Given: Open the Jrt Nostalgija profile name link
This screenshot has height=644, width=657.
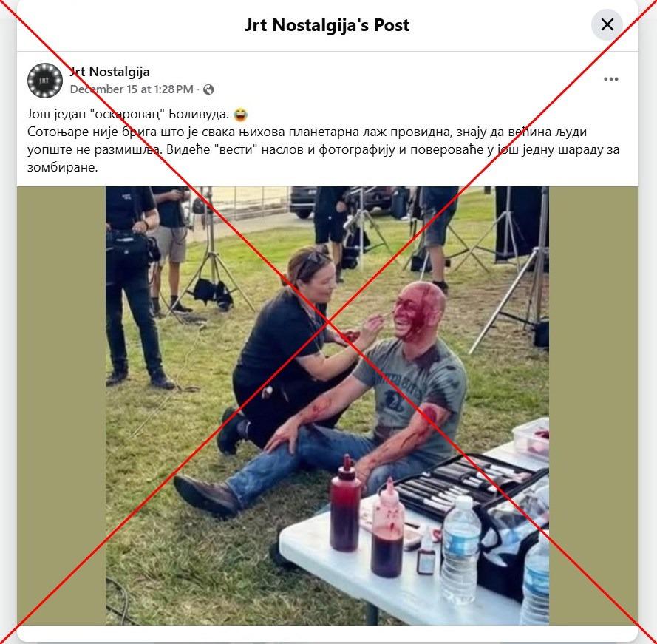Looking at the screenshot, I should (x=110, y=72).
